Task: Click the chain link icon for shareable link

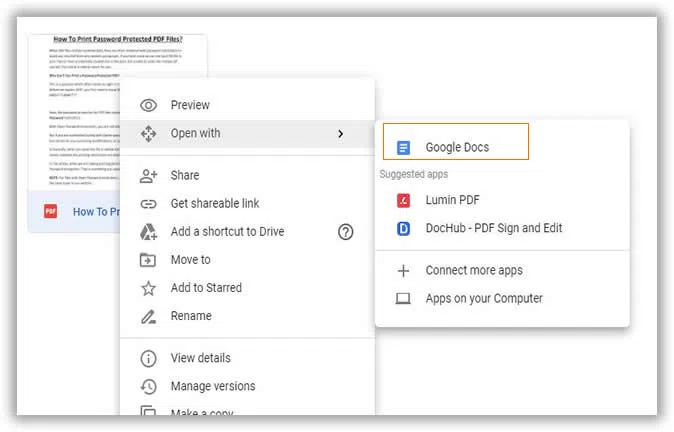Action: 148,204
